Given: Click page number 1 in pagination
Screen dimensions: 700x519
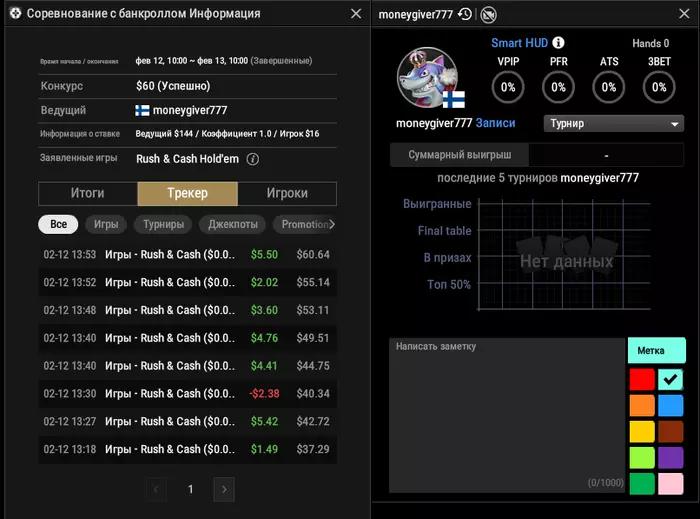Looking at the screenshot, I should point(191,490).
